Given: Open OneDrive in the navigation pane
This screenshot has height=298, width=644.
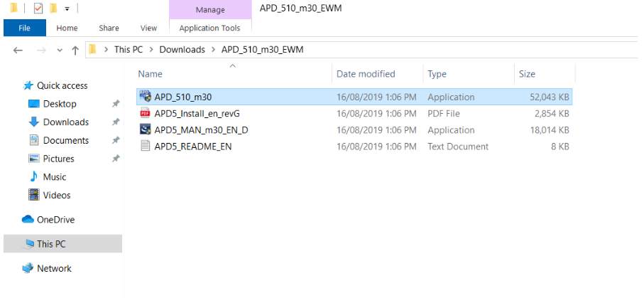Looking at the screenshot, I should tap(56, 220).
